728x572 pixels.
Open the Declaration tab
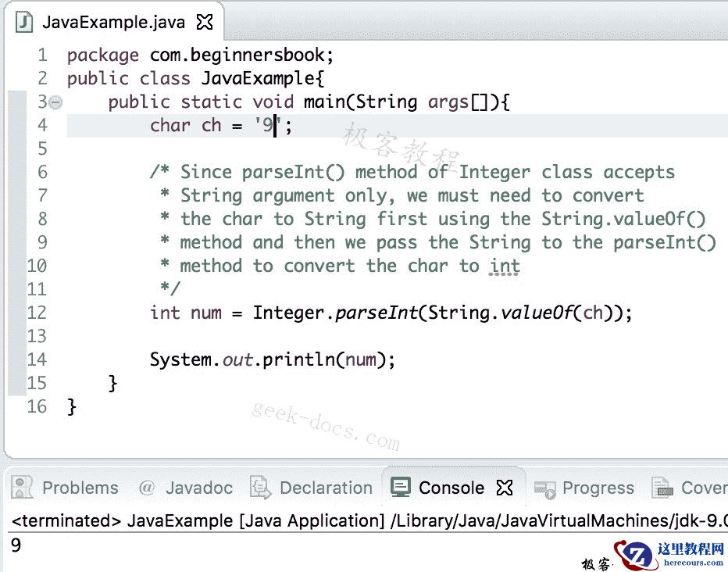tap(326, 487)
